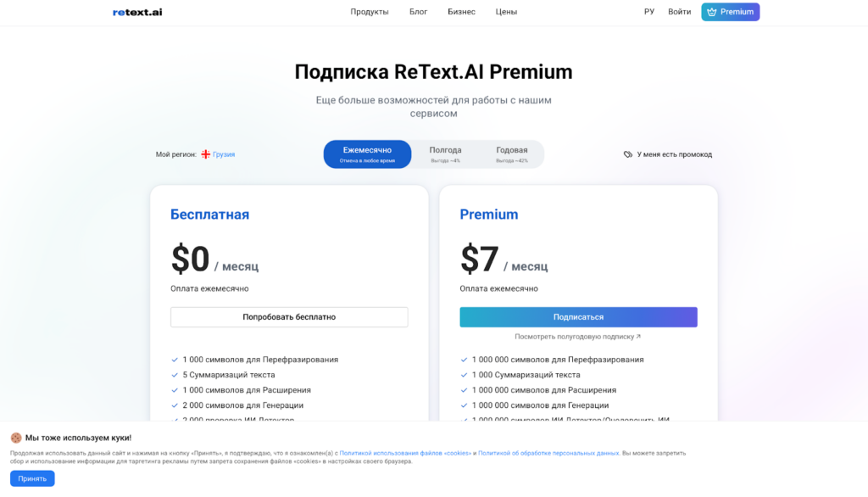The height and width of the screenshot is (497, 868).
Task: Open the retext.ai logo homepage
Action: pos(137,12)
